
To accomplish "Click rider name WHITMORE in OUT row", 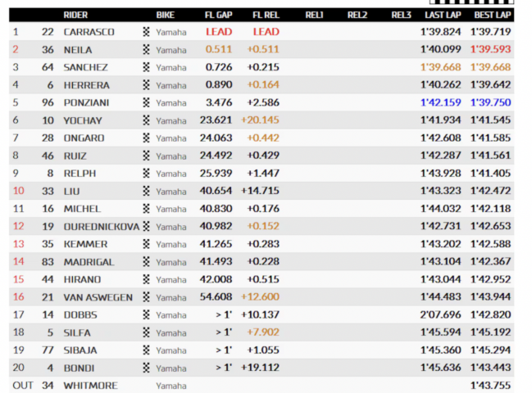I will [91, 386].
